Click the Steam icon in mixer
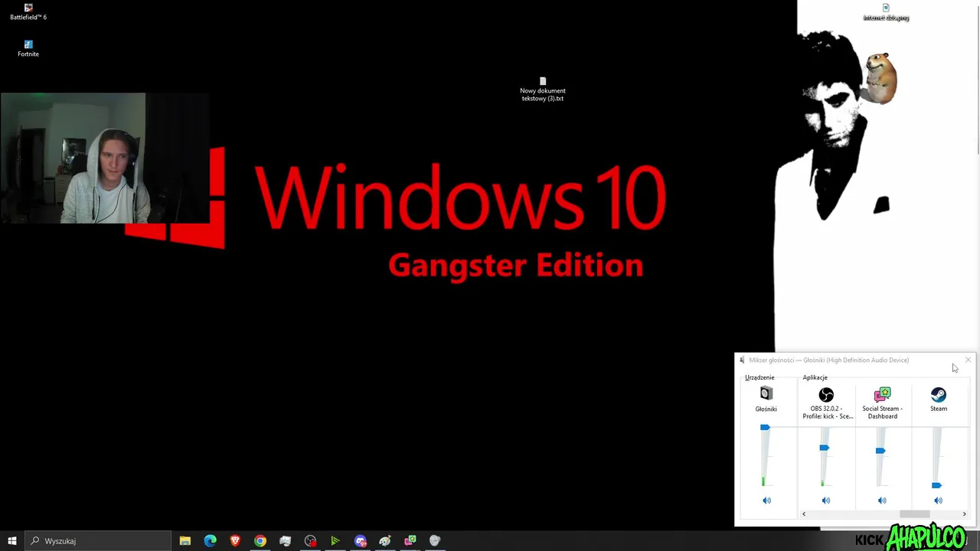 (939, 395)
